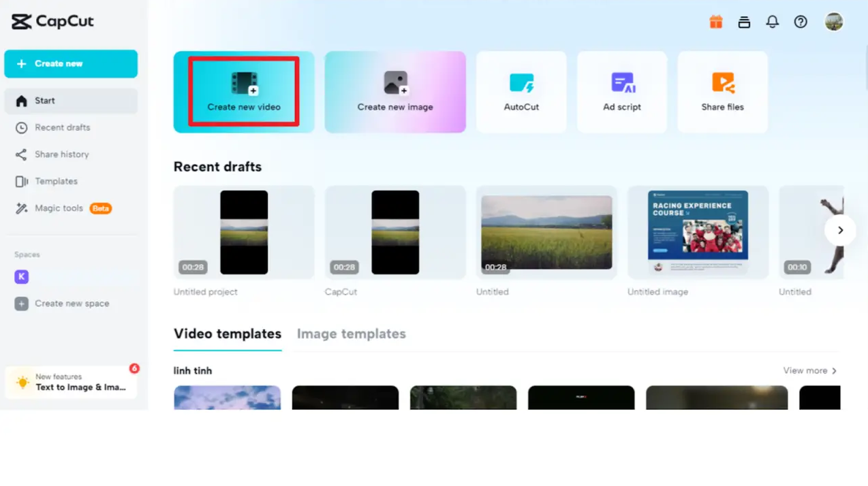Click the home icon beside Start
Viewport: 868px width, 486px height.
(x=22, y=101)
